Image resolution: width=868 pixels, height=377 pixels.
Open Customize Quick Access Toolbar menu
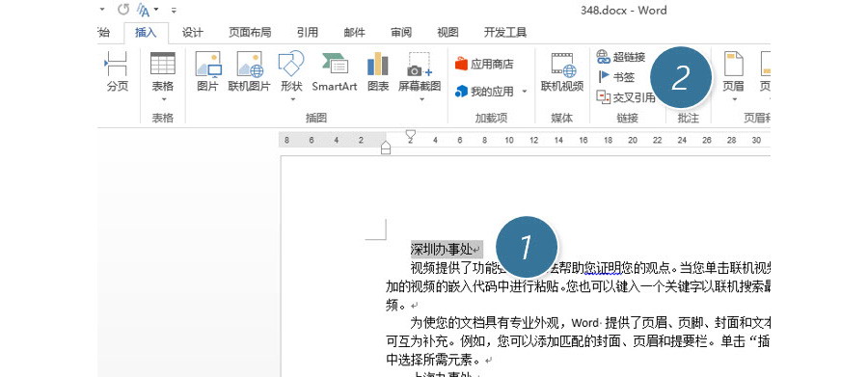click(174, 10)
